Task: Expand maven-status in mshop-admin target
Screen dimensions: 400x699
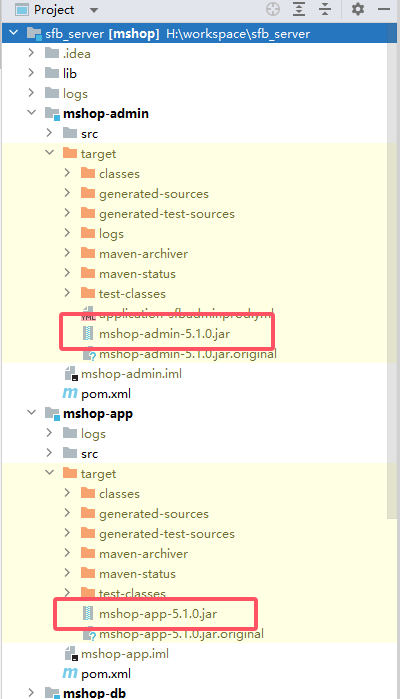Action: click(x=67, y=272)
